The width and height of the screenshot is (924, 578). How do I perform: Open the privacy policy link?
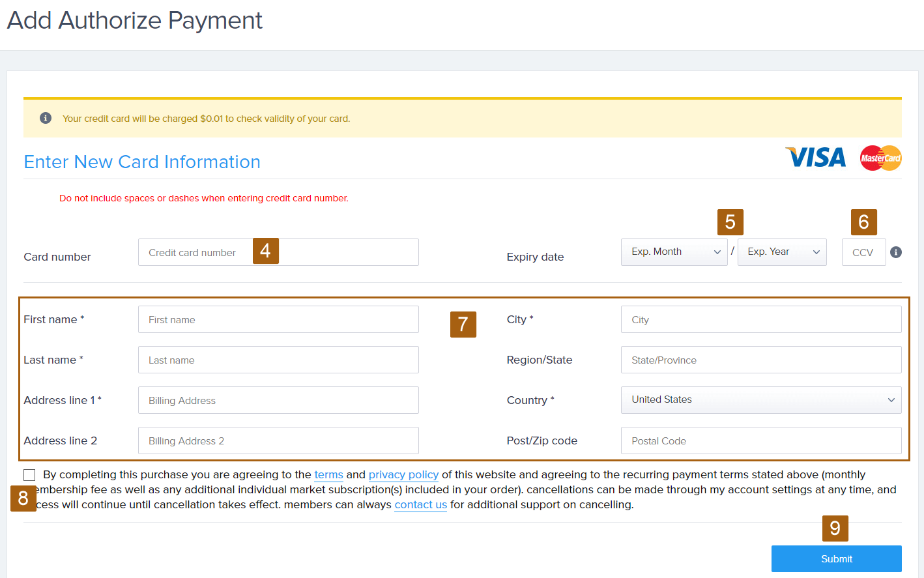[x=403, y=475]
